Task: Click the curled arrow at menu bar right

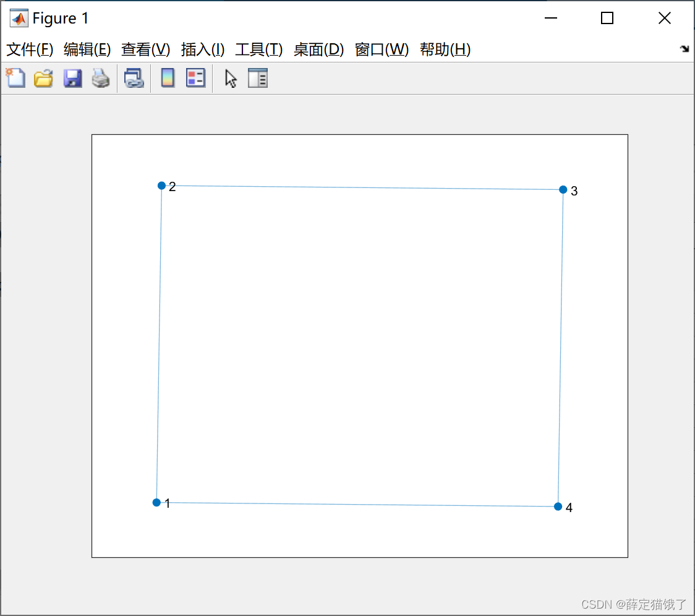Action: tap(684, 49)
